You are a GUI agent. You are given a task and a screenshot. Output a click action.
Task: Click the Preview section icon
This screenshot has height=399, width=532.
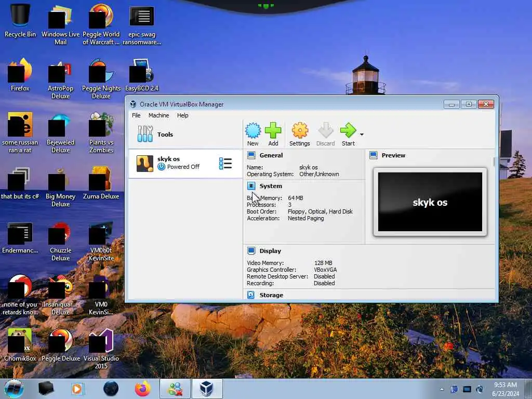[x=373, y=155]
